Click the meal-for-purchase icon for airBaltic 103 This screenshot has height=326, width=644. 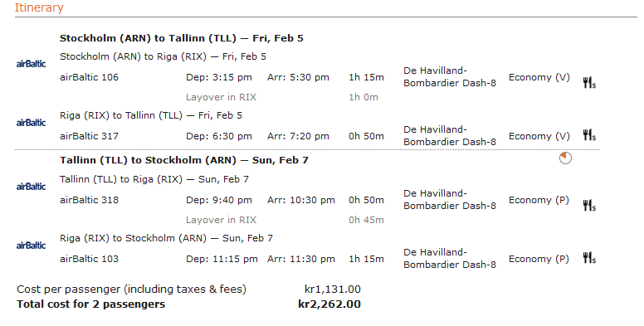tap(589, 258)
